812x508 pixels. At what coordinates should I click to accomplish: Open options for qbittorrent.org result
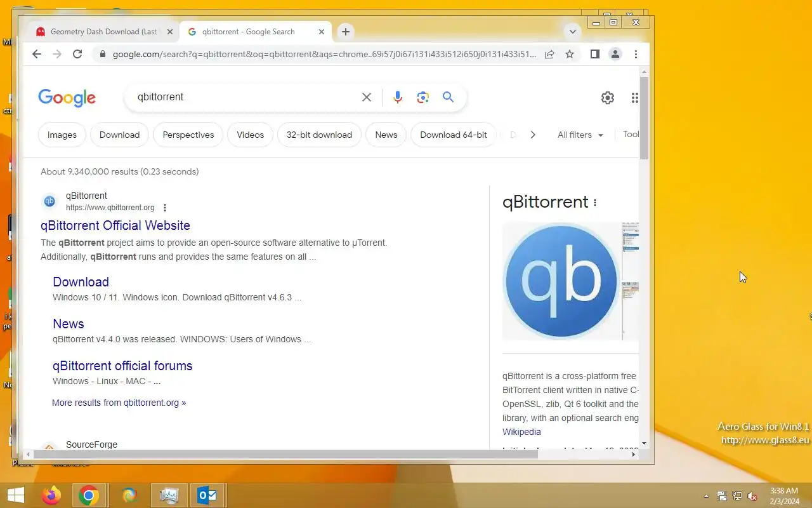pos(165,208)
